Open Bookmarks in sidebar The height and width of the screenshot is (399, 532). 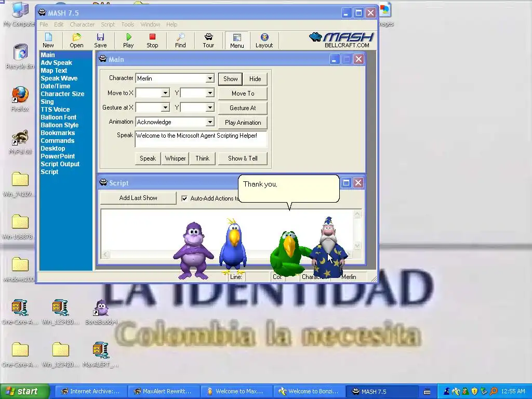click(58, 133)
